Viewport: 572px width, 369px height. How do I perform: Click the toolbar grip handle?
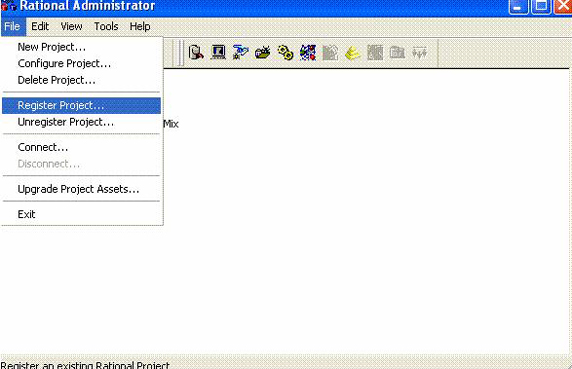tap(180, 53)
